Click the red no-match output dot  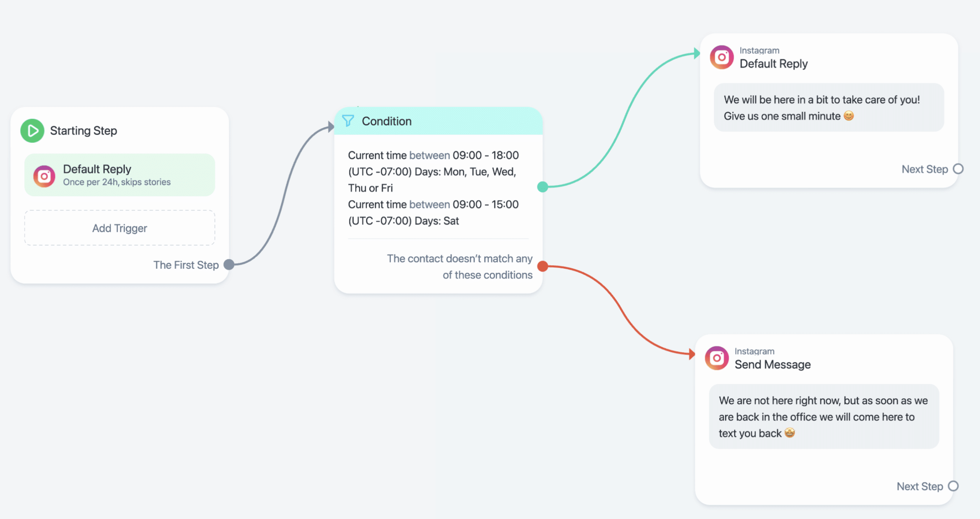(543, 266)
